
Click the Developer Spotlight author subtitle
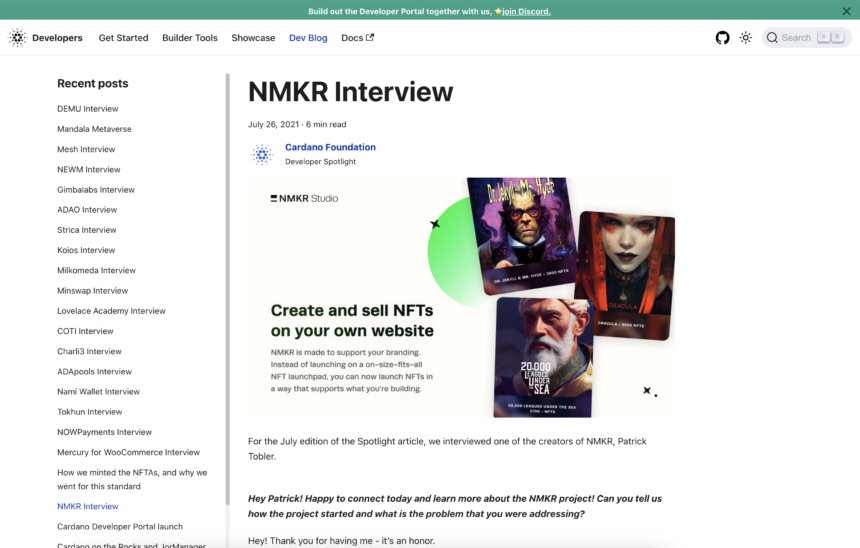320,162
